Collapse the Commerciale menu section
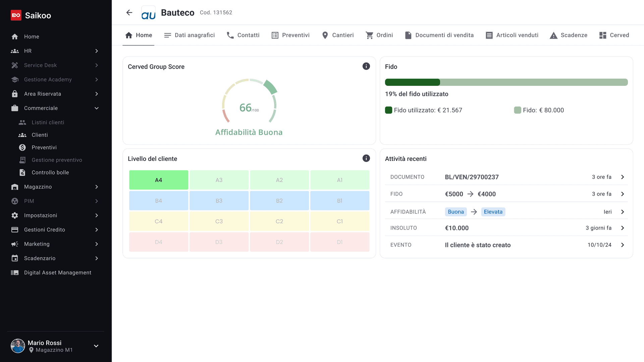Image resolution: width=644 pixels, height=362 pixels. click(97, 108)
